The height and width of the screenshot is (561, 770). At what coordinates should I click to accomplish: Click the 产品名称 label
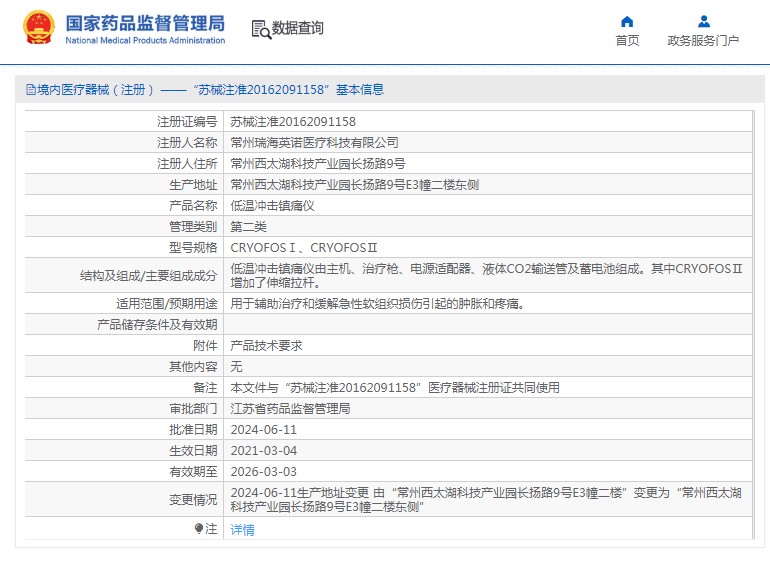pyautogui.click(x=193, y=206)
